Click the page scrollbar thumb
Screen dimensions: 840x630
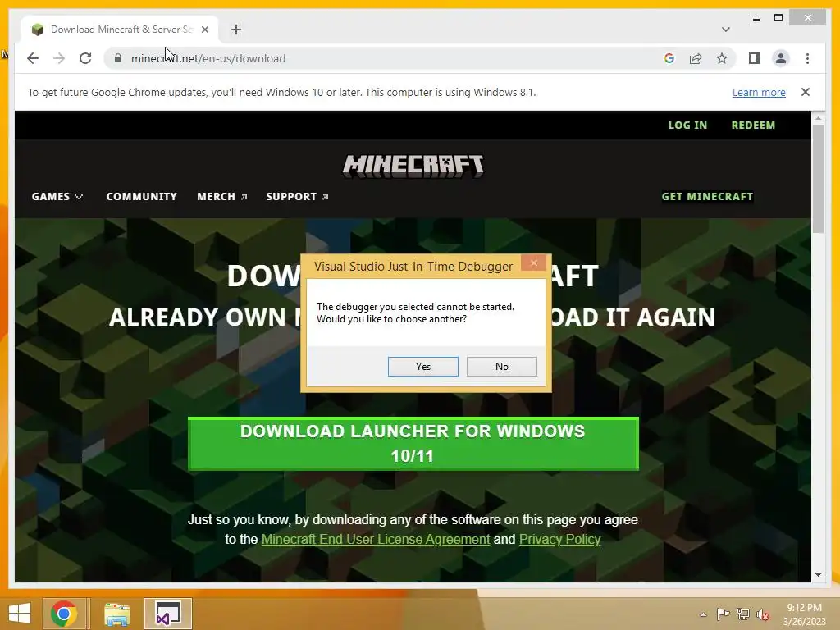[x=818, y=178]
